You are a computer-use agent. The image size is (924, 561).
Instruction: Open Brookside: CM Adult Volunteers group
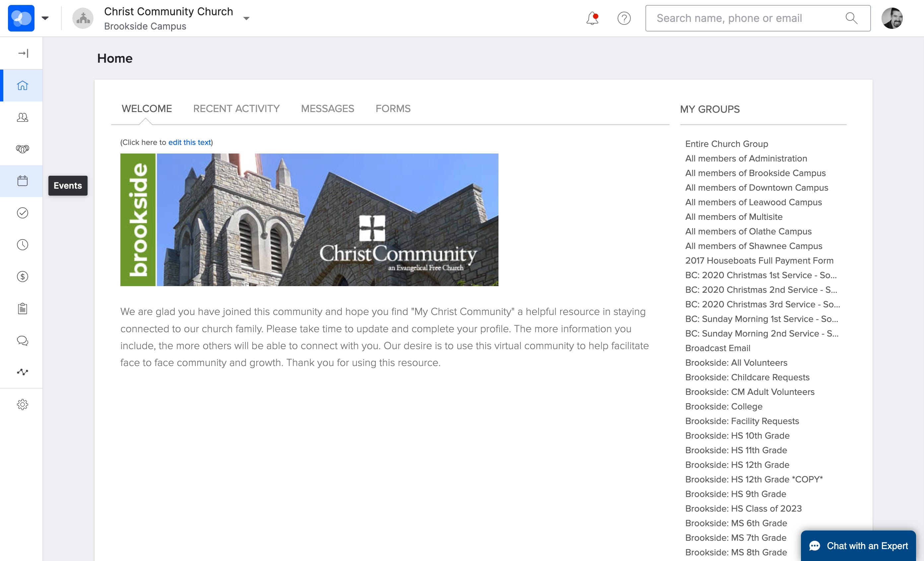click(x=750, y=392)
